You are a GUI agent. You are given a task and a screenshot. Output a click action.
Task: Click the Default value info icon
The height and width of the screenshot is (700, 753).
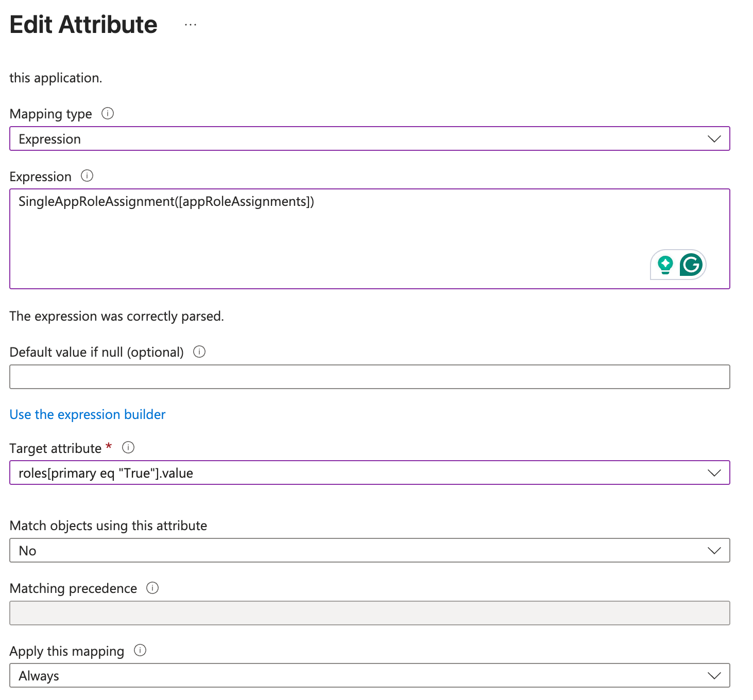199,352
